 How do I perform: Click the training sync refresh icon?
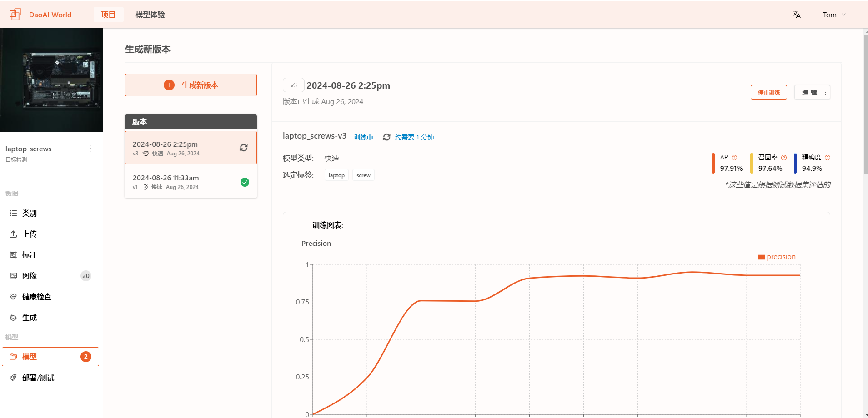pos(386,137)
